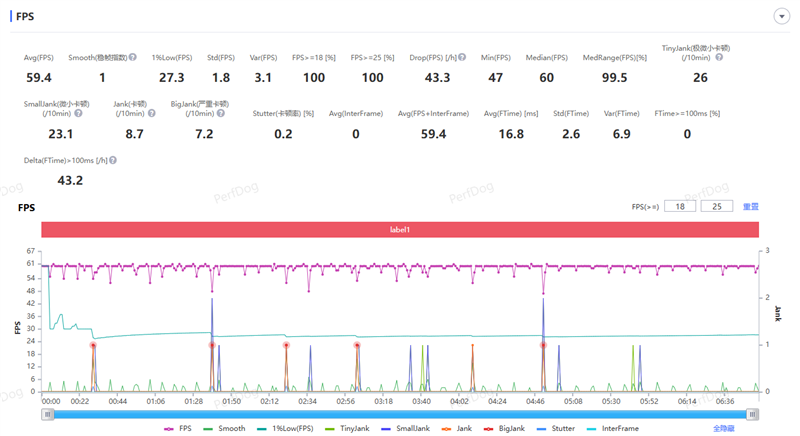Click help icon beside BigJank metric
This screenshot has height=436, width=800.
click(x=223, y=114)
